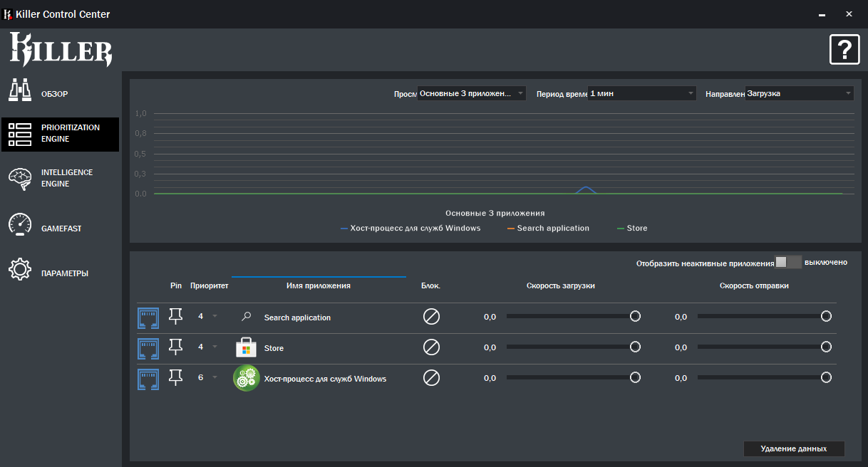Click the GameFast speedometer icon

pyautogui.click(x=20, y=224)
